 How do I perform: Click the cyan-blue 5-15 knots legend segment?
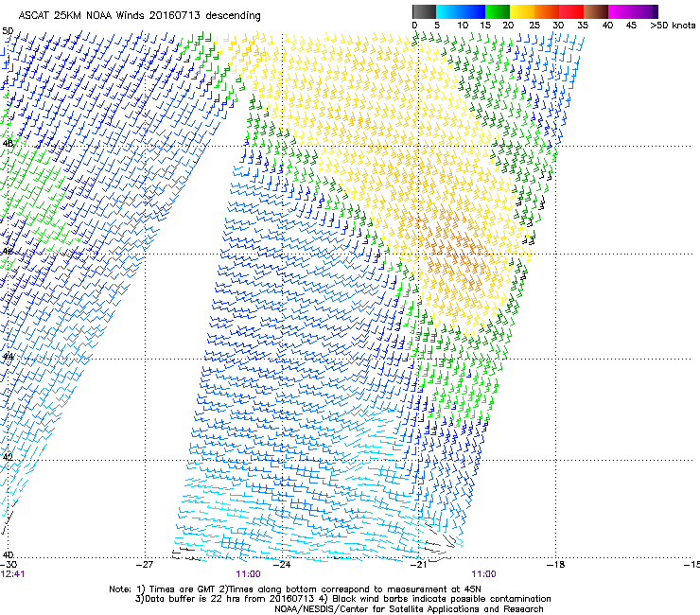[461, 11]
